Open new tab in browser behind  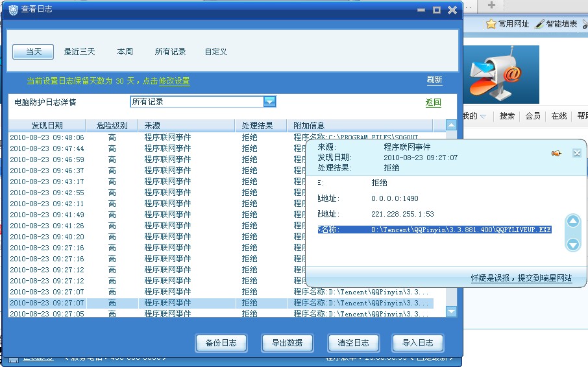click(491, 5)
